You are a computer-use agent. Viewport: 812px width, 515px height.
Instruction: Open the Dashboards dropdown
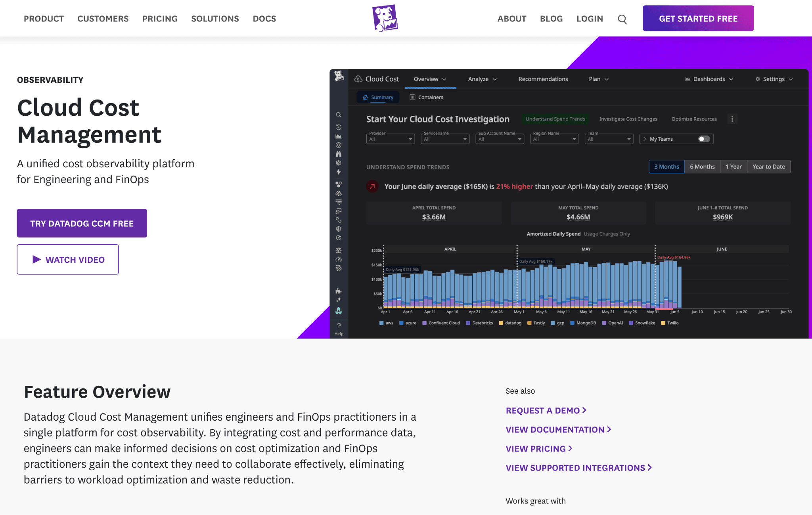(x=709, y=79)
